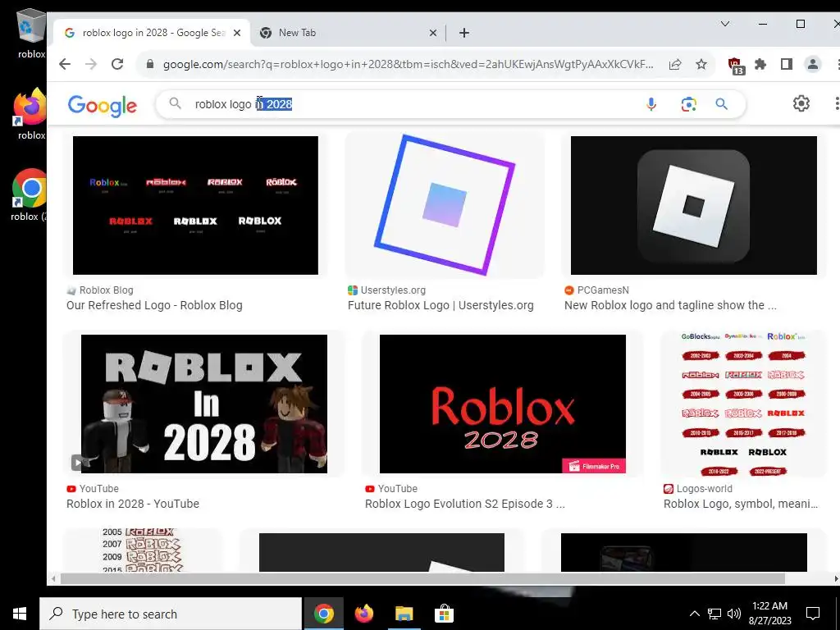Screen dimensions: 840x630
Task: Select the roblox logo in 2028 tab
Action: pos(151,33)
